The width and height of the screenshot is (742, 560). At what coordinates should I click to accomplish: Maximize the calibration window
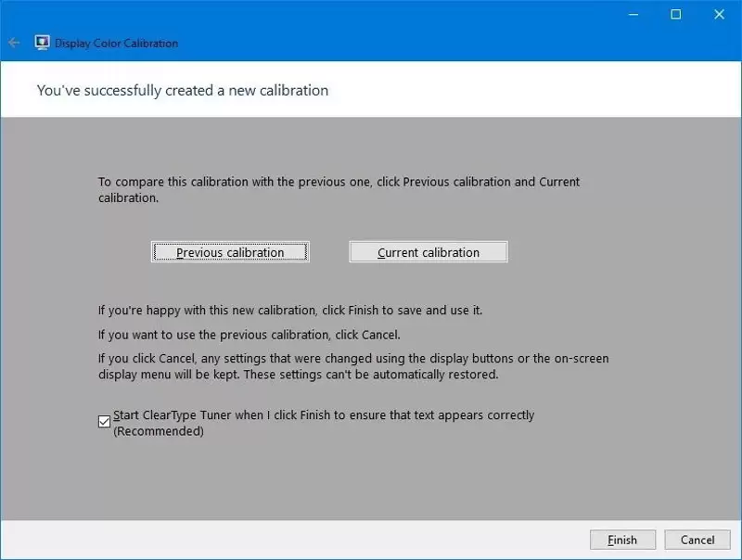(676, 14)
